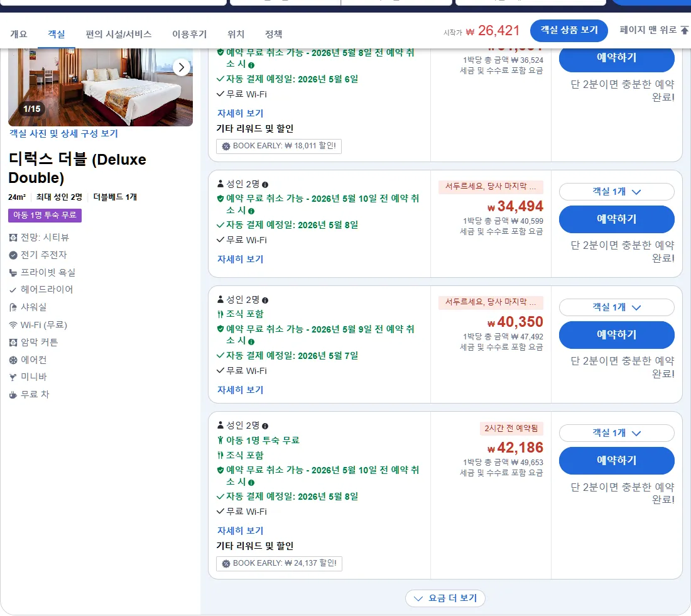Viewport: 691px width, 616px height.
Task: Click the bathroom icon beside 프라이빗 욕실
Action: pyautogui.click(x=13, y=273)
